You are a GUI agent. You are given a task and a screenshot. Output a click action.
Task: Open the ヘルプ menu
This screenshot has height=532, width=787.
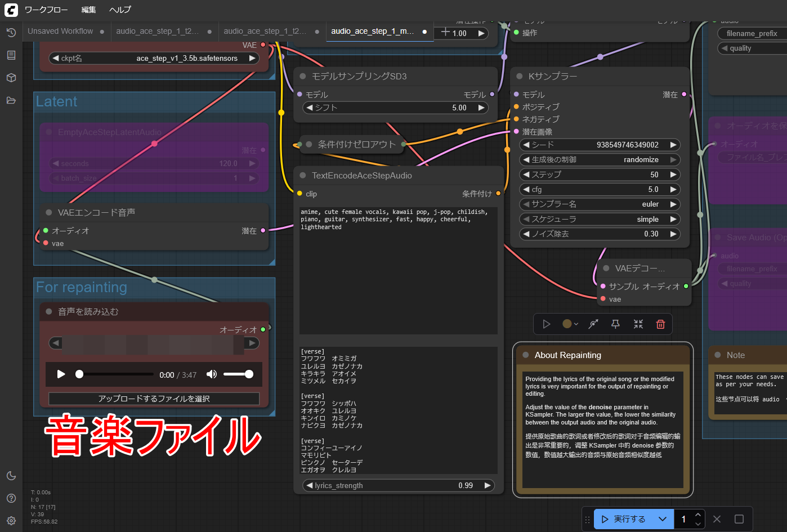[x=120, y=10]
